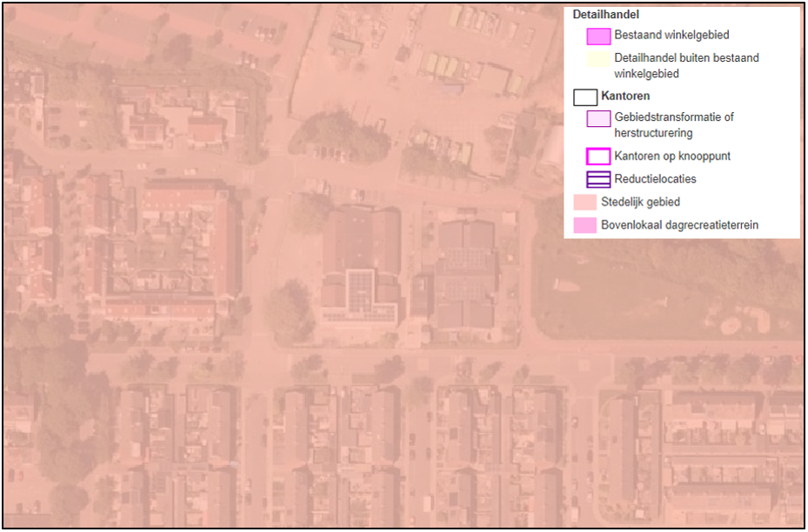Select the Kantoren op knooppunt label

pos(672,156)
